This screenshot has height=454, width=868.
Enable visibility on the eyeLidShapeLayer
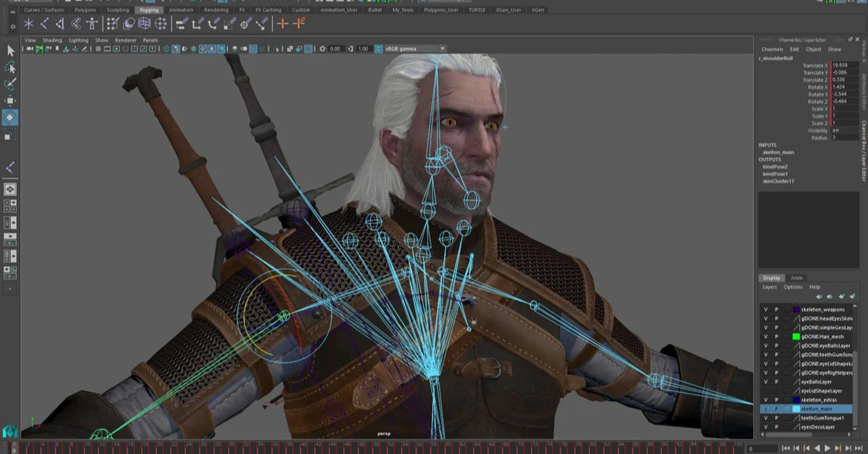[766, 391]
